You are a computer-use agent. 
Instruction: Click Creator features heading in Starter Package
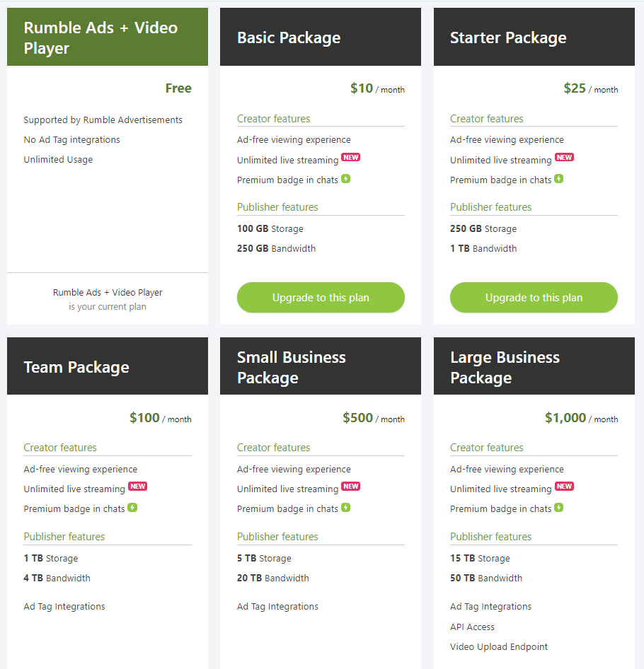coord(486,119)
